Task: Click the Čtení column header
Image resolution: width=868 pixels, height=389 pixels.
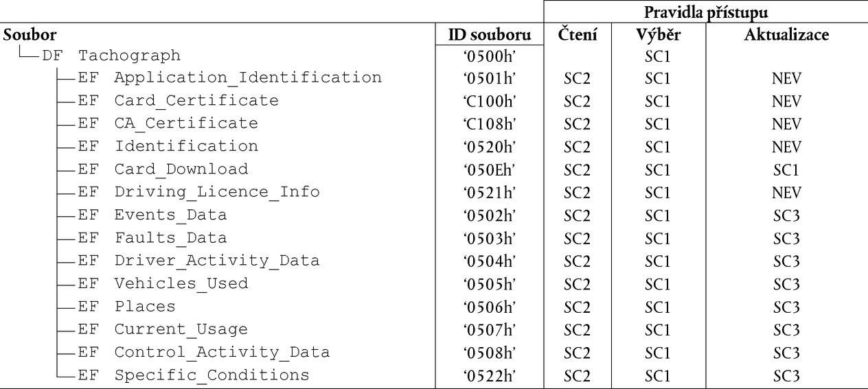Action: (578, 34)
